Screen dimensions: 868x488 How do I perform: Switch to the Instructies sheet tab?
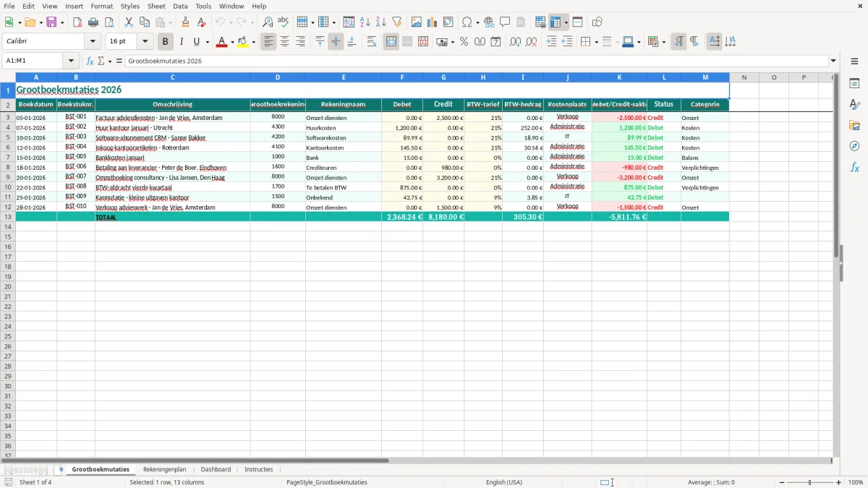click(x=259, y=469)
